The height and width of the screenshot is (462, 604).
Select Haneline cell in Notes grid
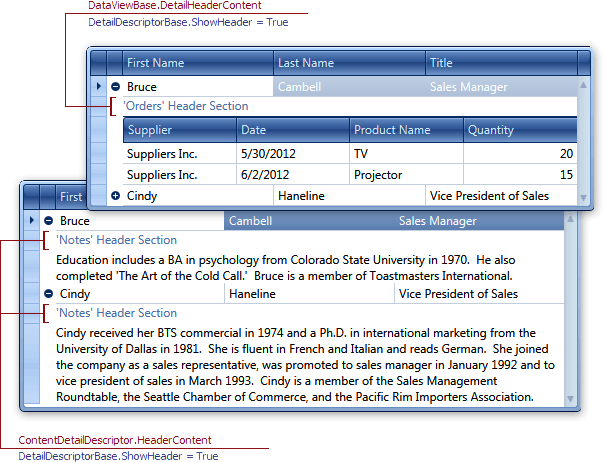coord(309,294)
